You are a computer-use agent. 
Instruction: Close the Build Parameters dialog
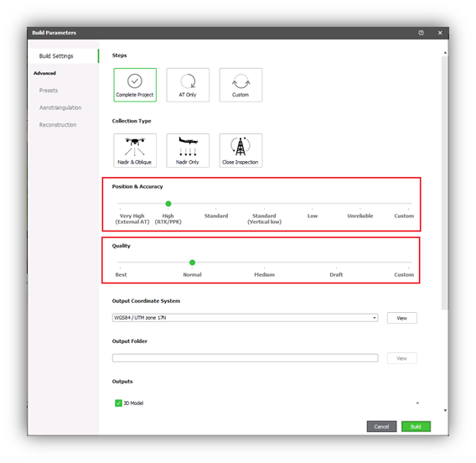(x=440, y=33)
